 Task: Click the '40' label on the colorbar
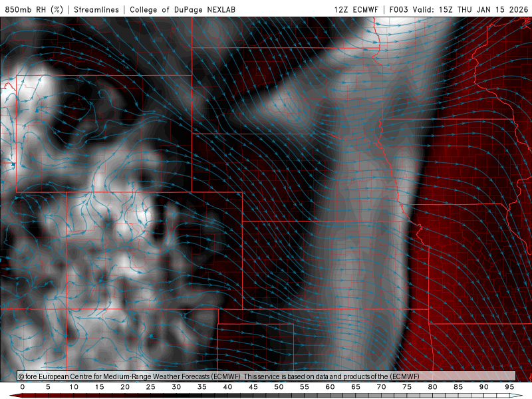coord(227,387)
